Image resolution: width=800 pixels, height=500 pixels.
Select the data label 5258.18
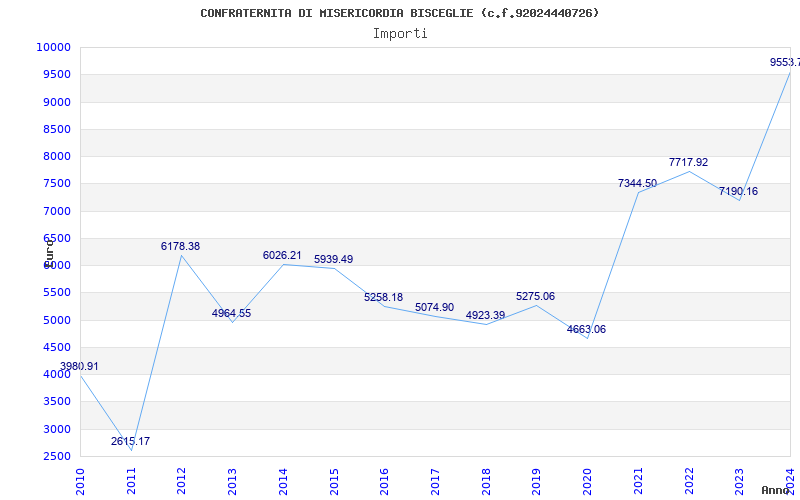click(383, 297)
